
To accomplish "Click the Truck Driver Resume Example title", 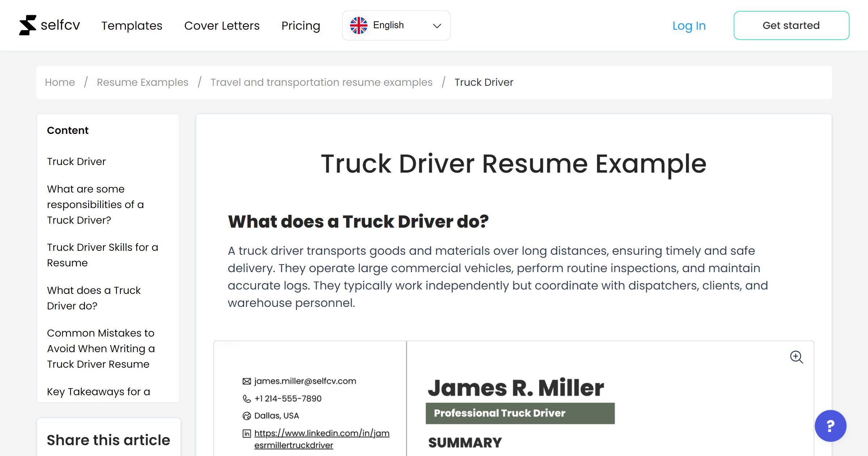I will (514, 164).
